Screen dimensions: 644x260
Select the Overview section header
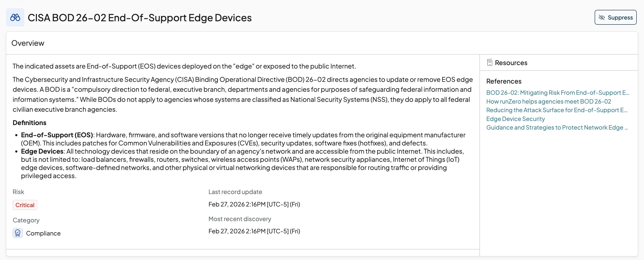[28, 43]
